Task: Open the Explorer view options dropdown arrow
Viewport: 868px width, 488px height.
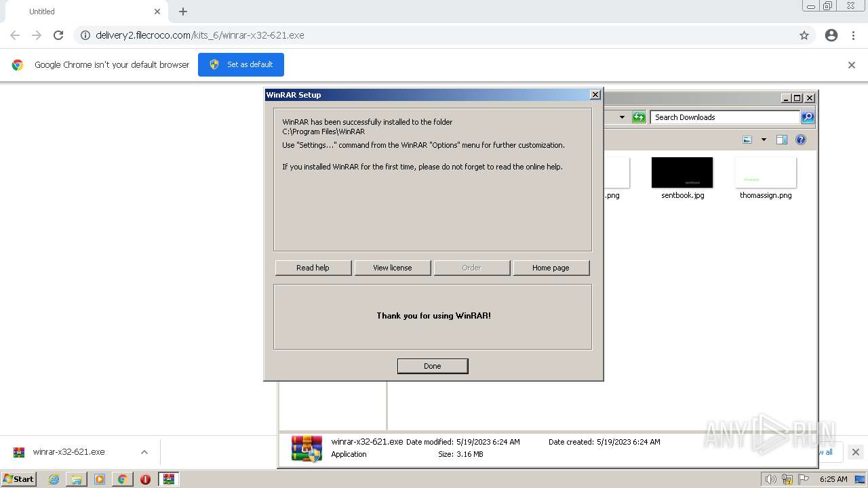Action: 764,140
